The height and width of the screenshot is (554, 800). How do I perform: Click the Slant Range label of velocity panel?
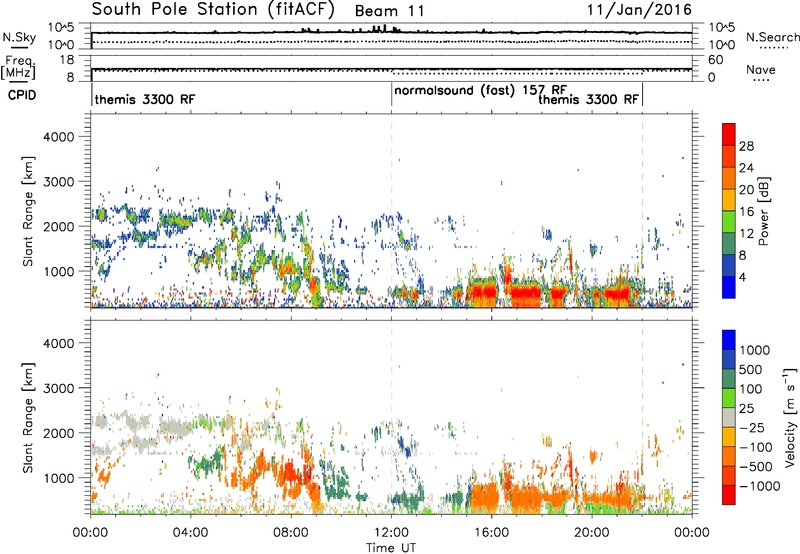click(x=28, y=418)
